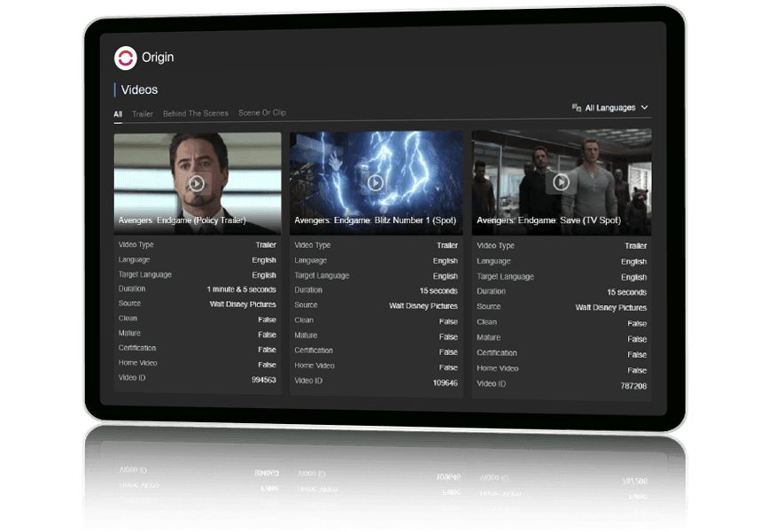
Task: Click Mature label in Save card
Action: 489,337
